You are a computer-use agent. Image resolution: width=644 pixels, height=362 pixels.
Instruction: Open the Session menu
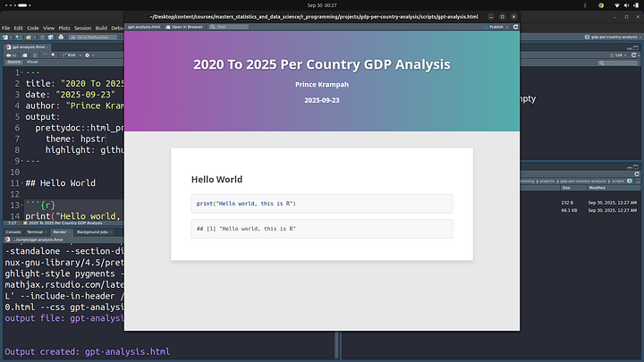click(x=82, y=28)
